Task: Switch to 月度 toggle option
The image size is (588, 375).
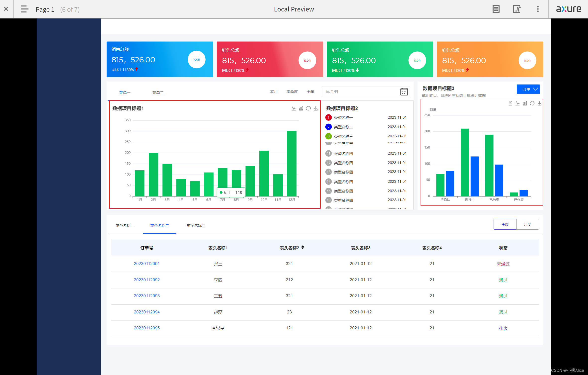Action: (x=527, y=224)
